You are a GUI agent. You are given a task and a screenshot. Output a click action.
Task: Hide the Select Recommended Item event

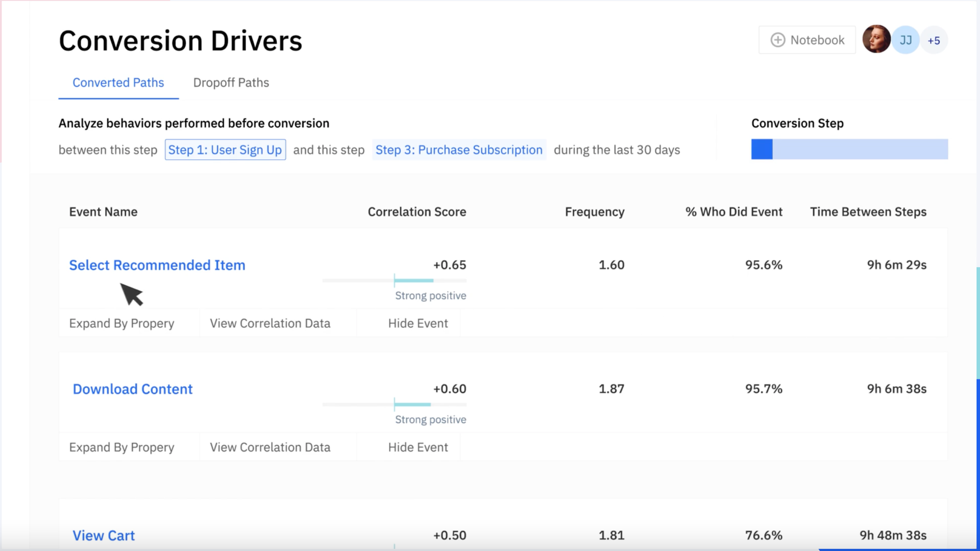417,323
